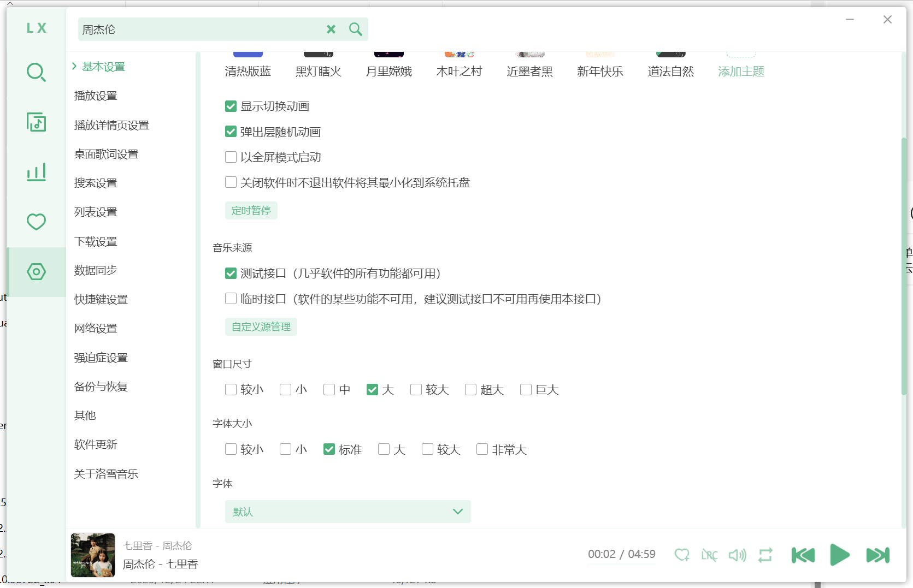Screen dimensions: 913x588
Task: Click the 自定义源管理 button
Action: tap(261, 327)
